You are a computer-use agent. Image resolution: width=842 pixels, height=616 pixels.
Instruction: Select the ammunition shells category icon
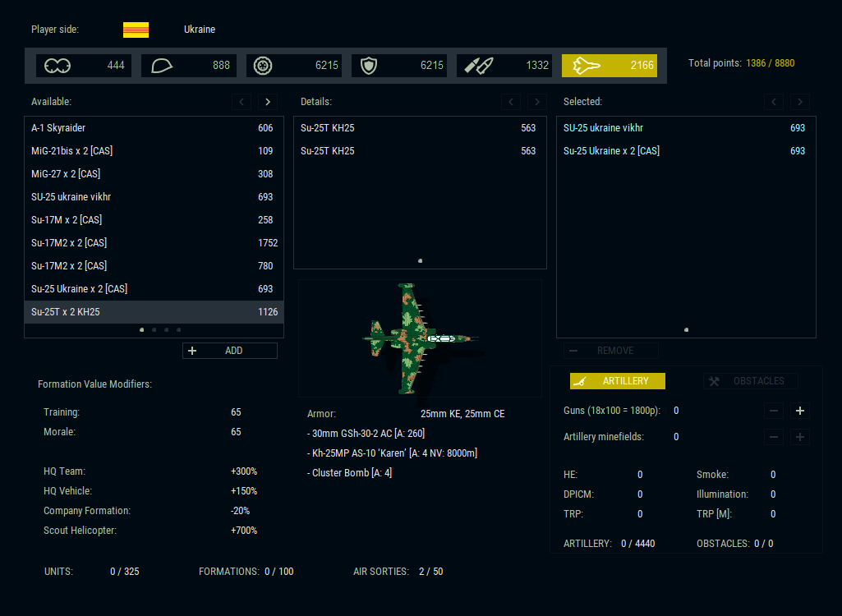click(477, 66)
